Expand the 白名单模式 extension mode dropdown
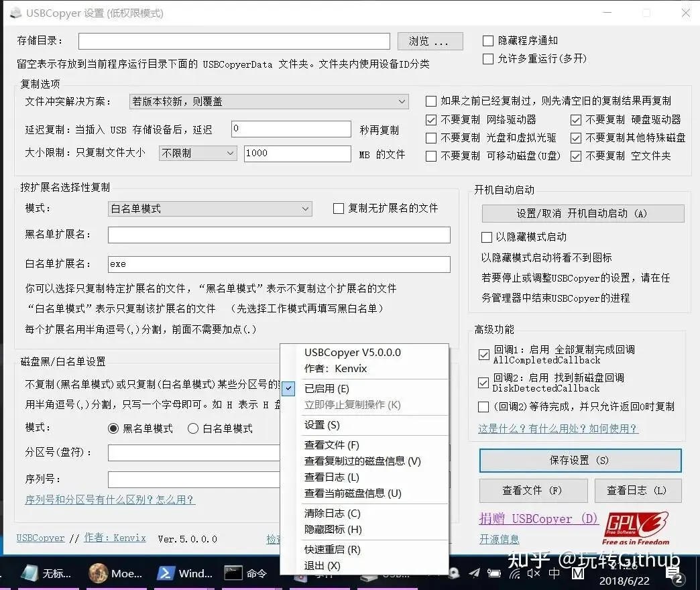 pos(210,209)
